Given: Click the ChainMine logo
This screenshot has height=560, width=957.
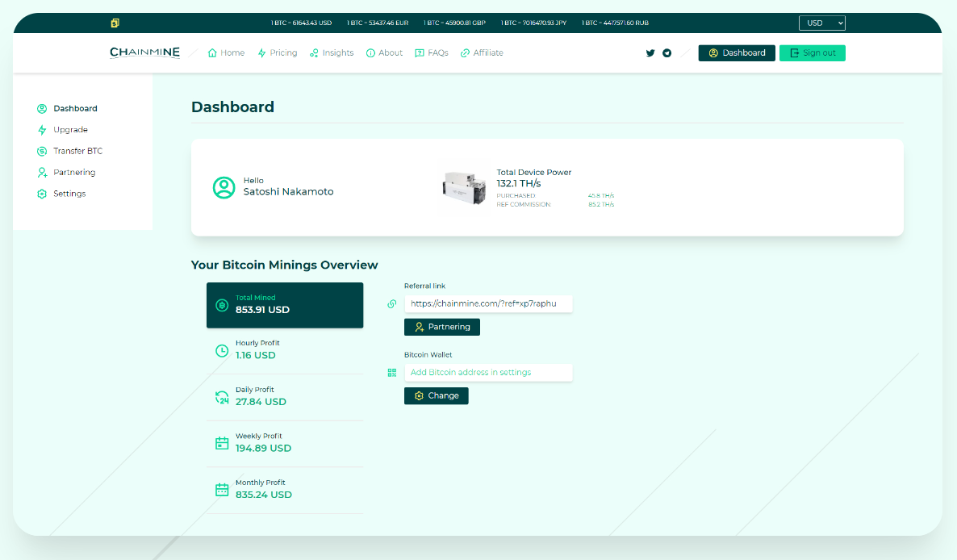Looking at the screenshot, I should (144, 53).
